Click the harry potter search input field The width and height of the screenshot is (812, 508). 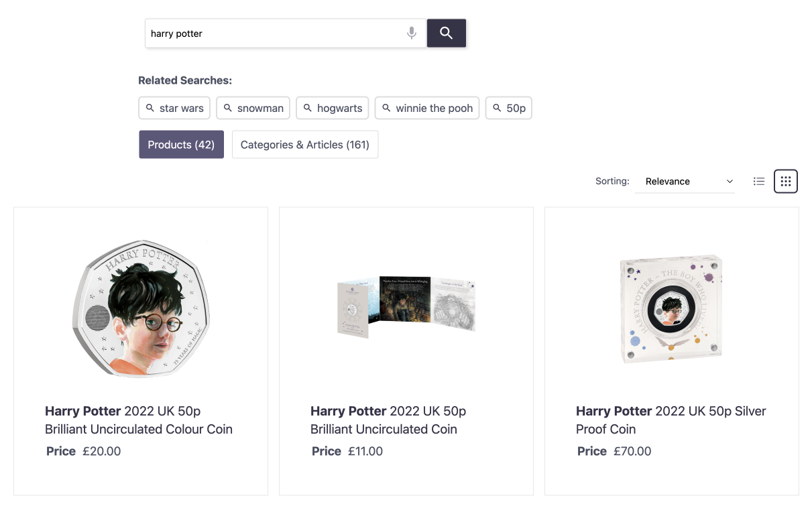tap(275, 34)
